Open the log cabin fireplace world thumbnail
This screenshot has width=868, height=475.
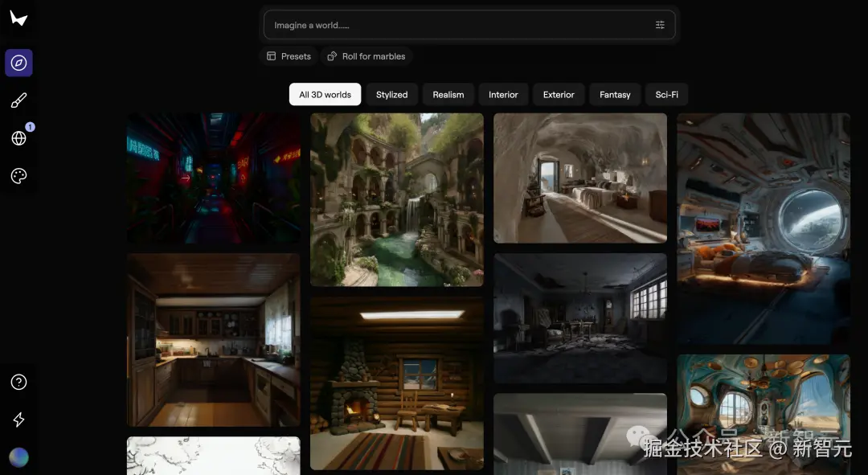[397, 383]
